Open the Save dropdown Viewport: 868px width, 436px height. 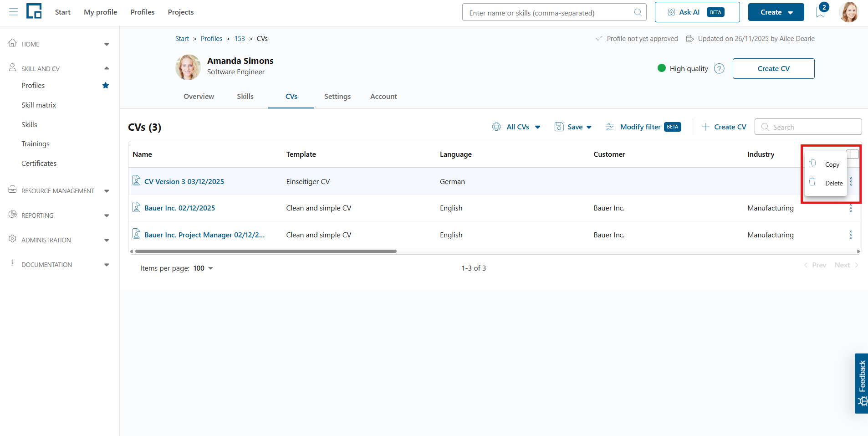click(x=573, y=127)
